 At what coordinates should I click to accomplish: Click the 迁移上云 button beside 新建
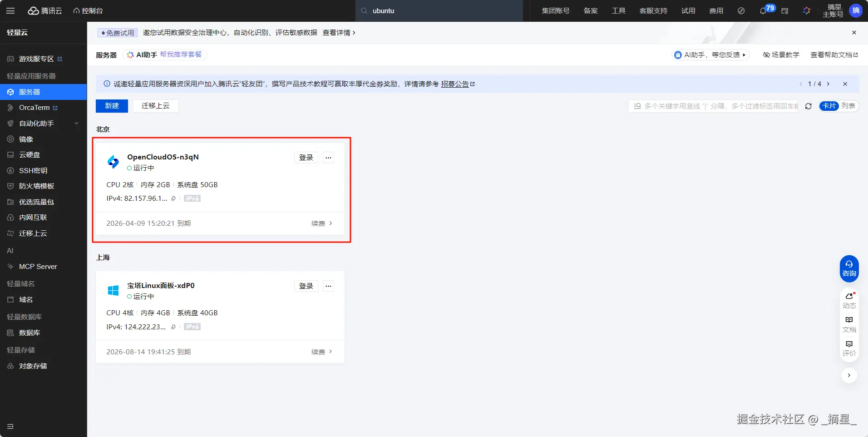tap(155, 106)
